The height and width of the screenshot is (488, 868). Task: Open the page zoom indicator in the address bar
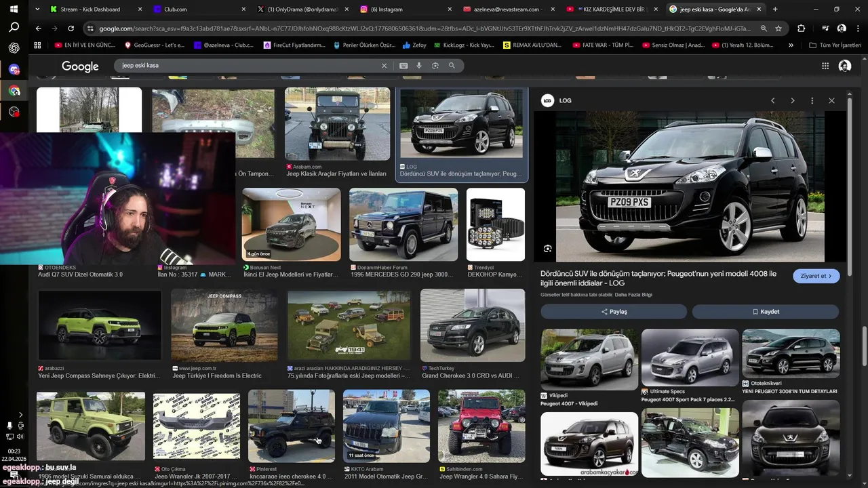click(x=764, y=28)
